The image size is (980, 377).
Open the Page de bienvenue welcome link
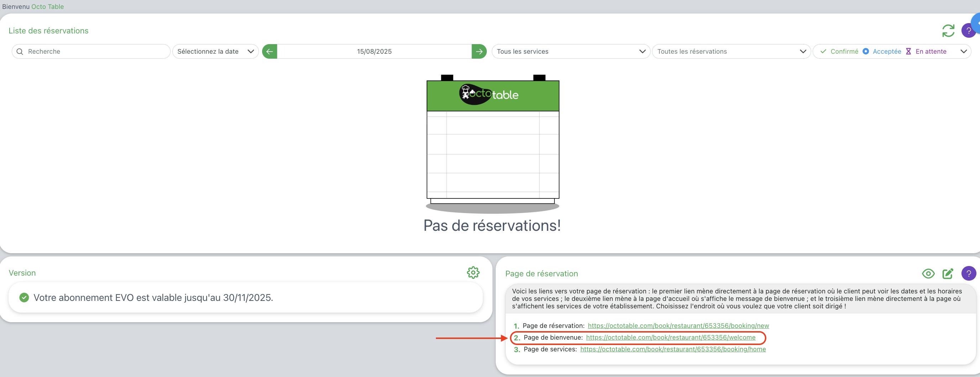point(671,338)
